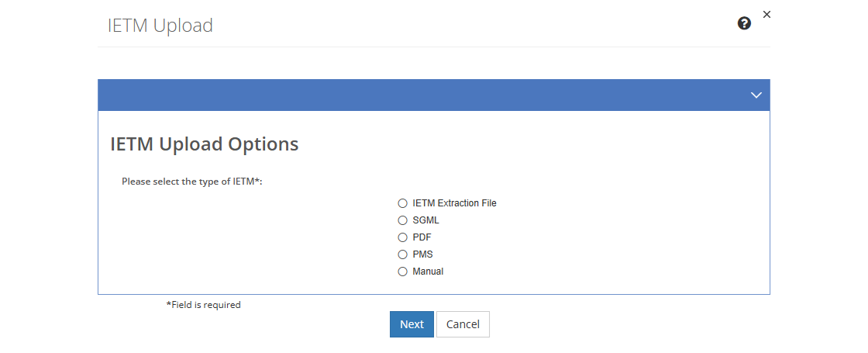
Task: Close the IETM Upload dialog
Action: click(766, 15)
